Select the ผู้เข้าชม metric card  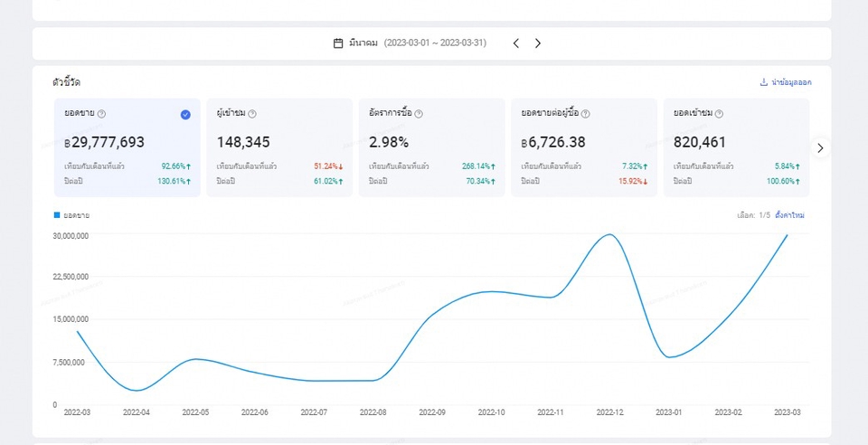tap(279, 147)
